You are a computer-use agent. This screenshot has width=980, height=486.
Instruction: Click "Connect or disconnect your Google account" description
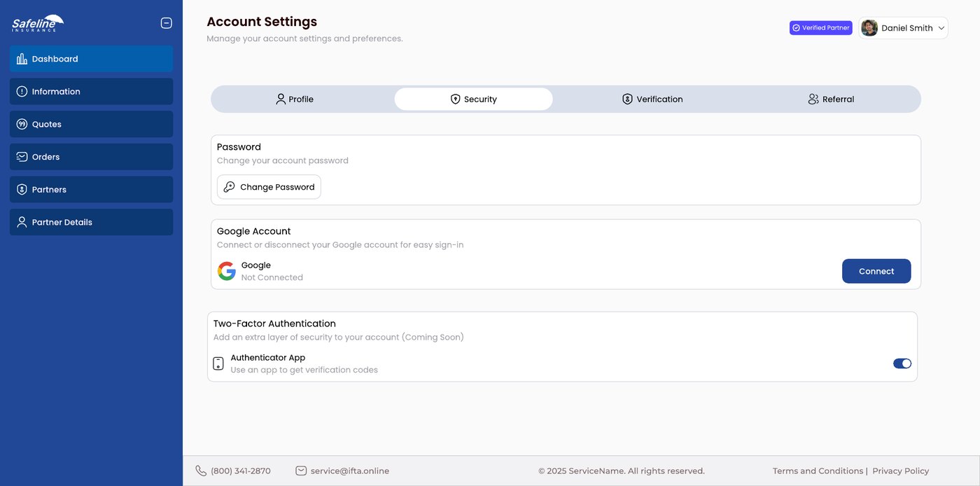(340, 245)
